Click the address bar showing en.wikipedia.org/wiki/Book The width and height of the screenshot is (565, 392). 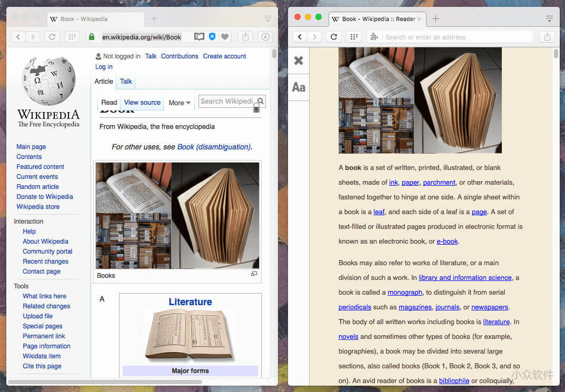pos(142,37)
